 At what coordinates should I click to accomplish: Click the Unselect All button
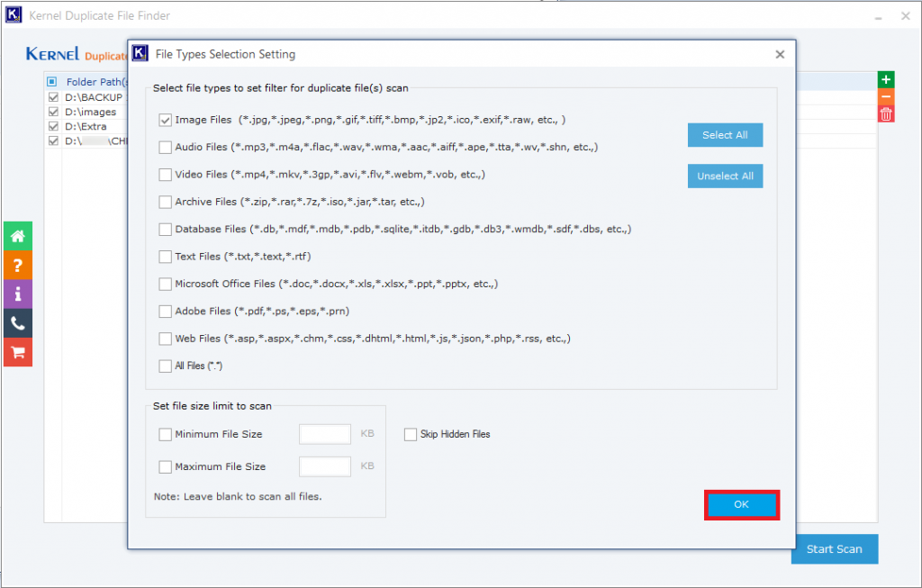click(x=725, y=176)
